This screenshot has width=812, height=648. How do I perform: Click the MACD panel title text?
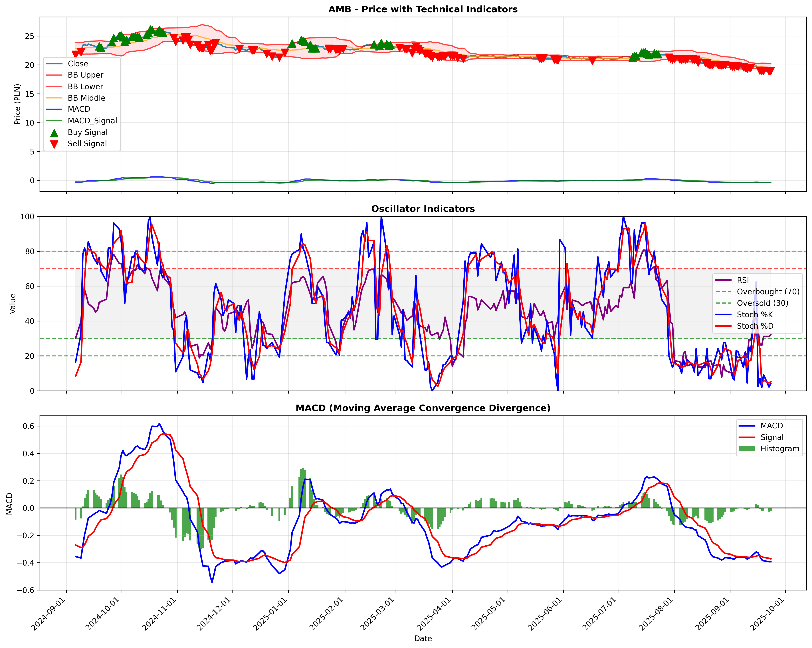(423, 408)
